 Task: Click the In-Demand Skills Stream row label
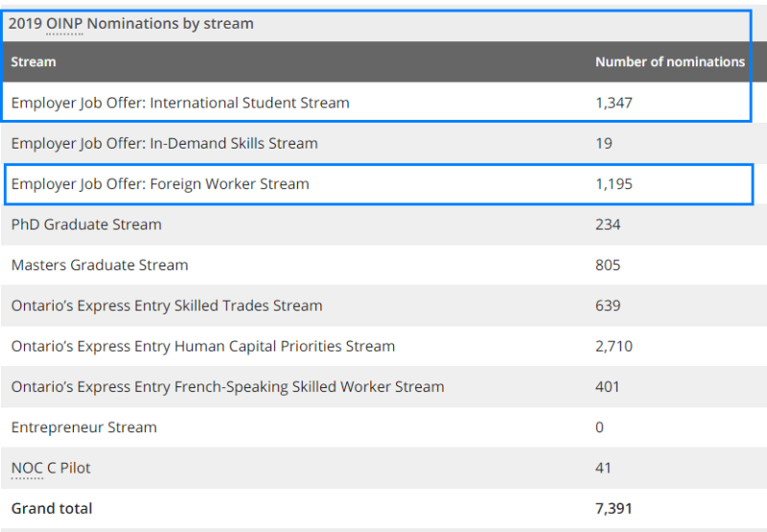[x=164, y=143]
